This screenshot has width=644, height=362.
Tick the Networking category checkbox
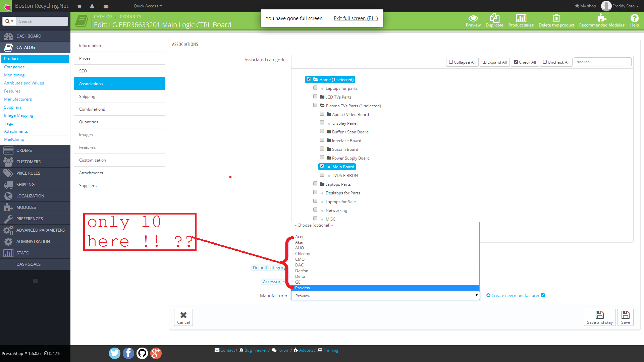click(315, 210)
